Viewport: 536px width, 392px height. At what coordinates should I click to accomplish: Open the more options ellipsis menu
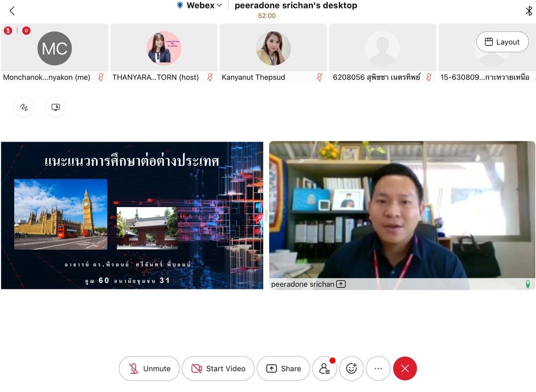click(x=378, y=368)
